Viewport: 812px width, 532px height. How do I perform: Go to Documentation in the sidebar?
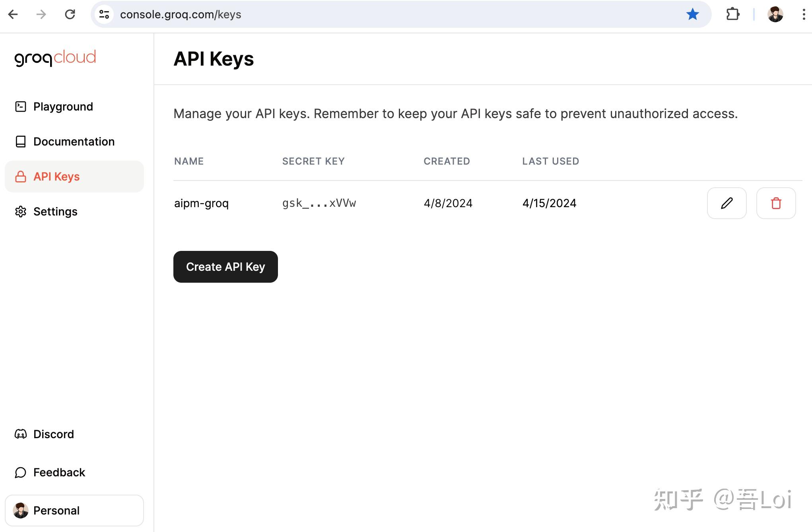click(74, 142)
